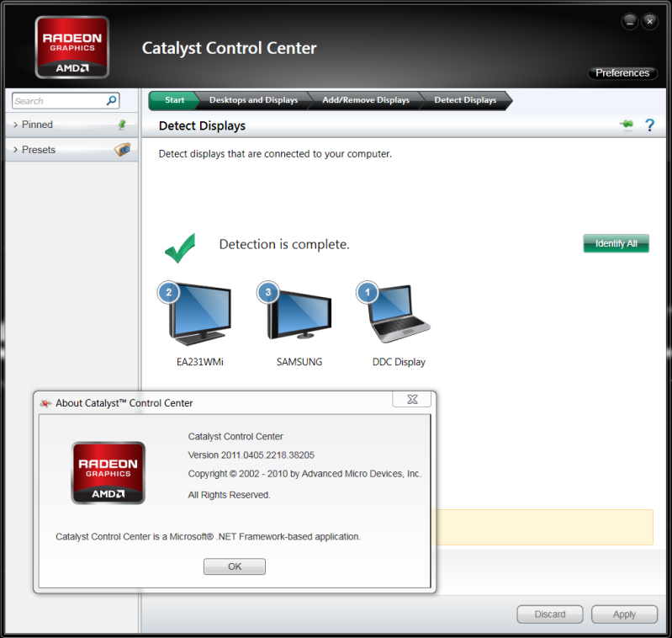The width and height of the screenshot is (672, 638).
Task: Click the Version 2011.0405.2218.38205 text
Action: (251, 455)
